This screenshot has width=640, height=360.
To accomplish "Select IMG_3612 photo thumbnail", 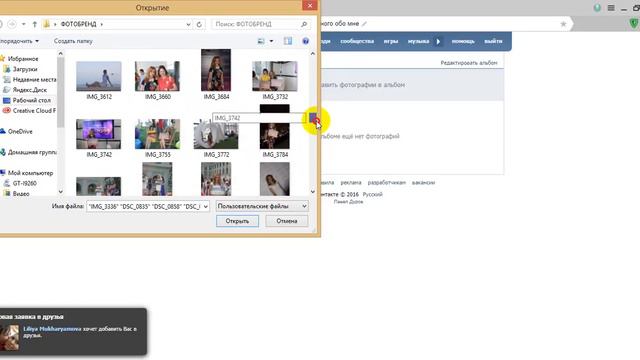I will coord(99,76).
